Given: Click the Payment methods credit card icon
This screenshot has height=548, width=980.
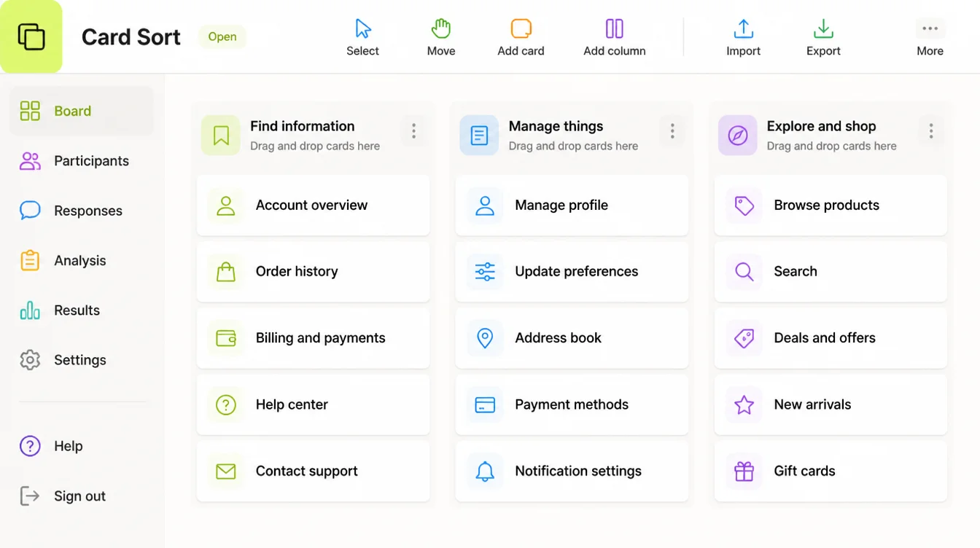Looking at the screenshot, I should [x=485, y=404].
